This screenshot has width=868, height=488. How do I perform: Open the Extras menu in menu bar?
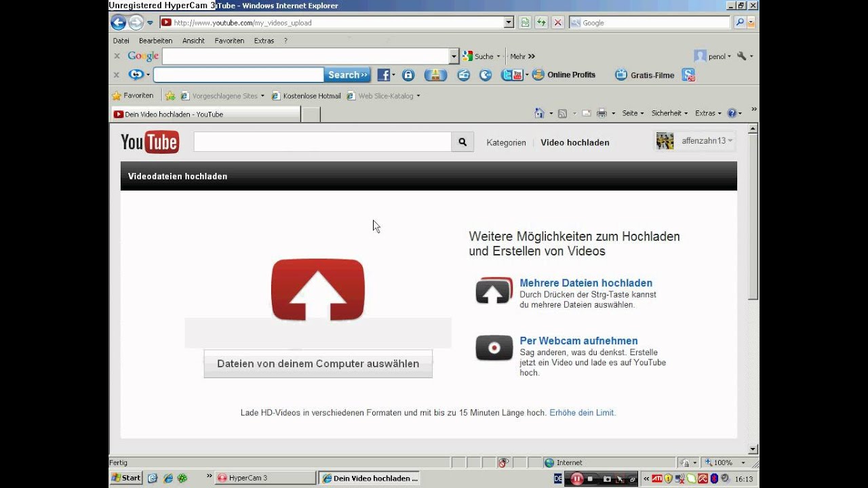click(x=264, y=41)
